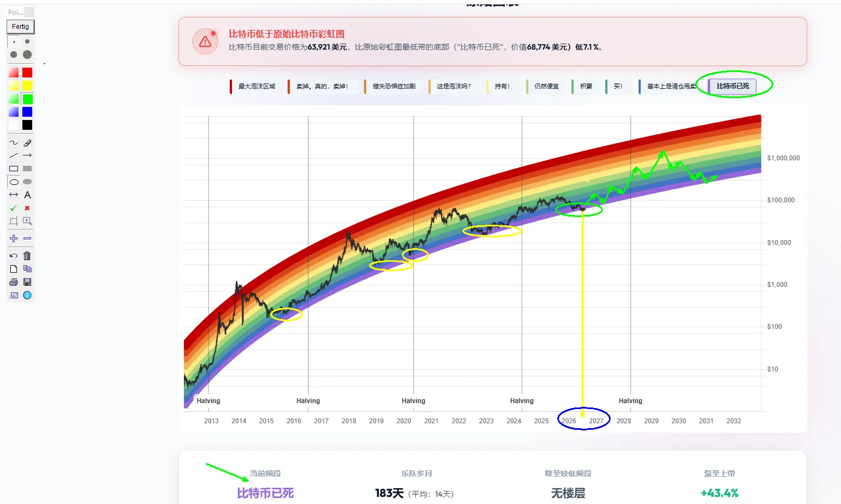Pick the white color swatch
Screen dimensions: 841x504
tap(14, 125)
